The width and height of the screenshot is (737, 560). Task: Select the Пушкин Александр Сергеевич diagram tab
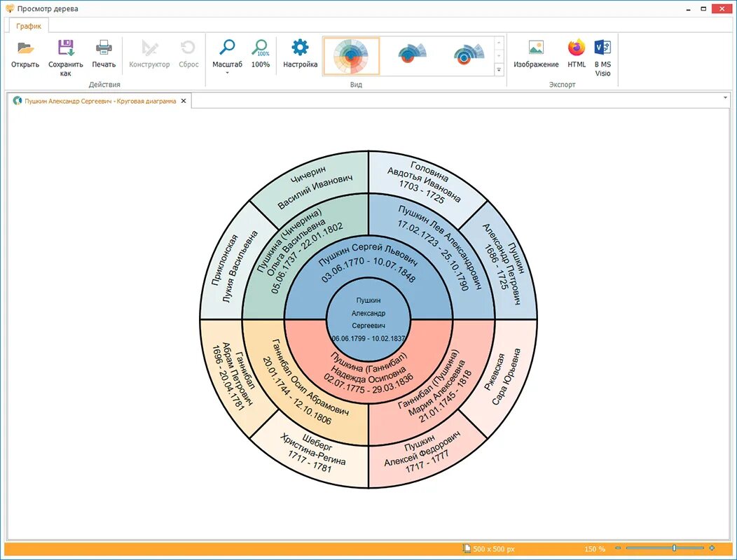coord(100,101)
